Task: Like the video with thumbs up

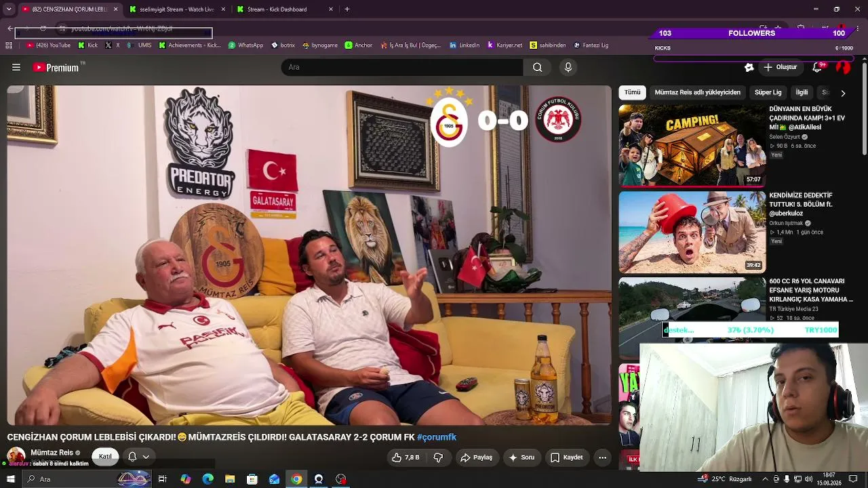Action: pyautogui.click(x=405, y=457)
